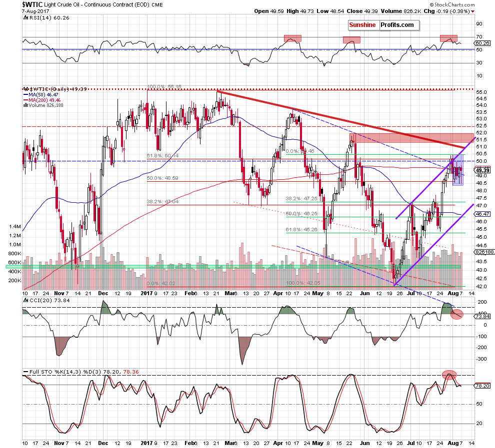The image size is (495, 448).
Task: Click the Close 49.39 header value
Action: (x=362, y=11)
